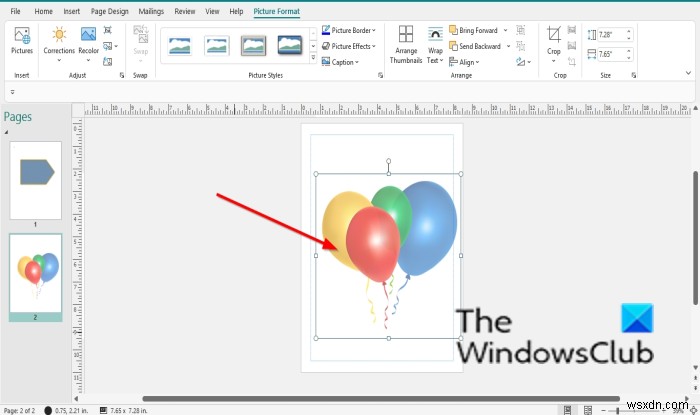Viewport: 700px width, 415px height.
Task: Apply the gray framed picture style
Action: point(253,46)
